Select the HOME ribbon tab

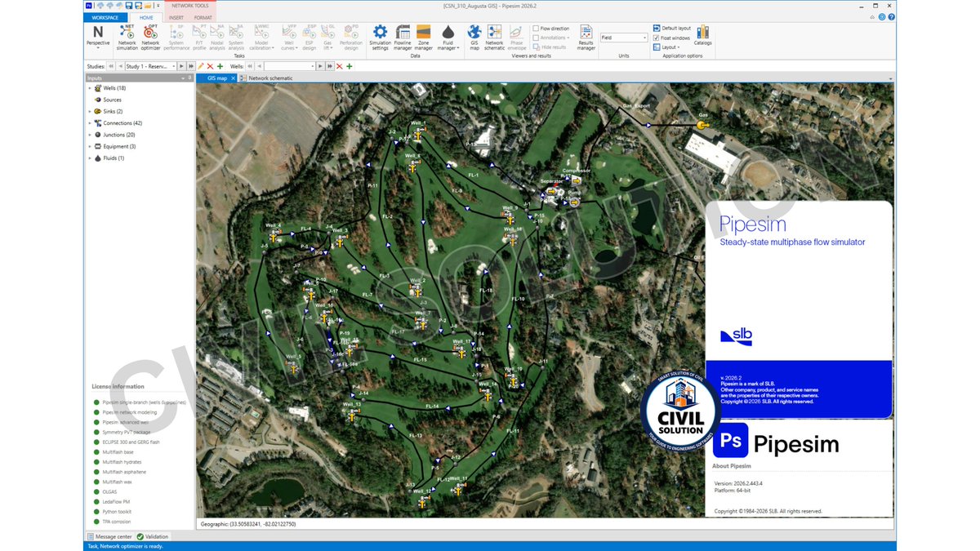click(146, 17)
